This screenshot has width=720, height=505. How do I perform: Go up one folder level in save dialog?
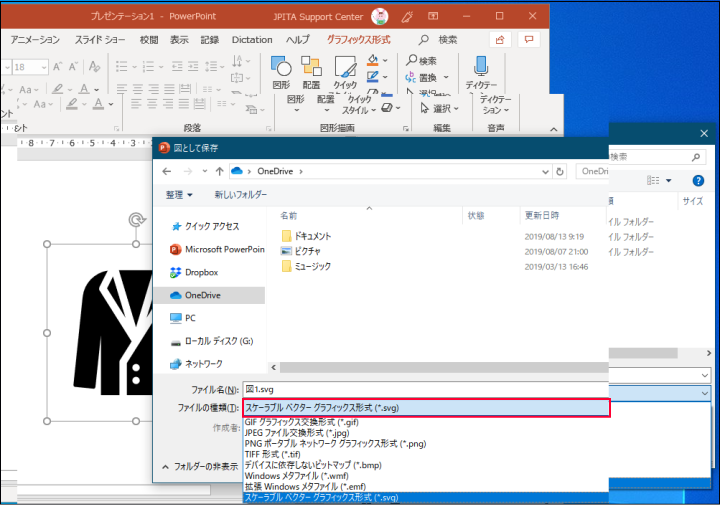(x=219, y=171)
